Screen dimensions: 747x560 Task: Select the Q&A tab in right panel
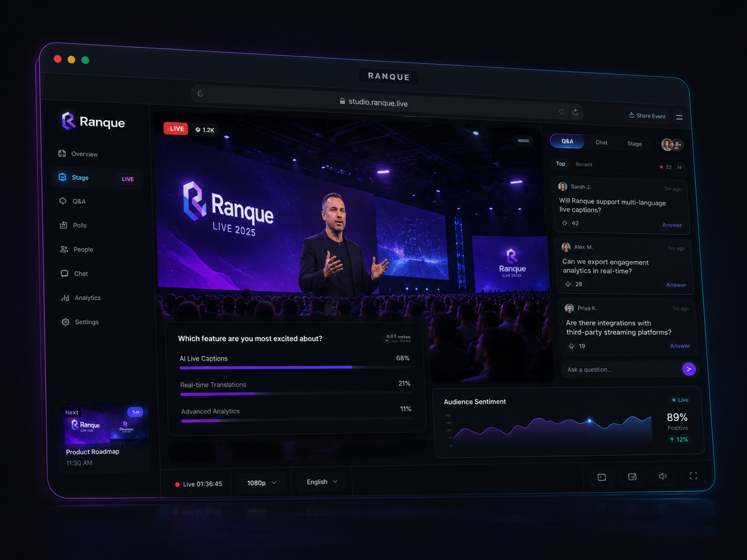pos(567,141)
